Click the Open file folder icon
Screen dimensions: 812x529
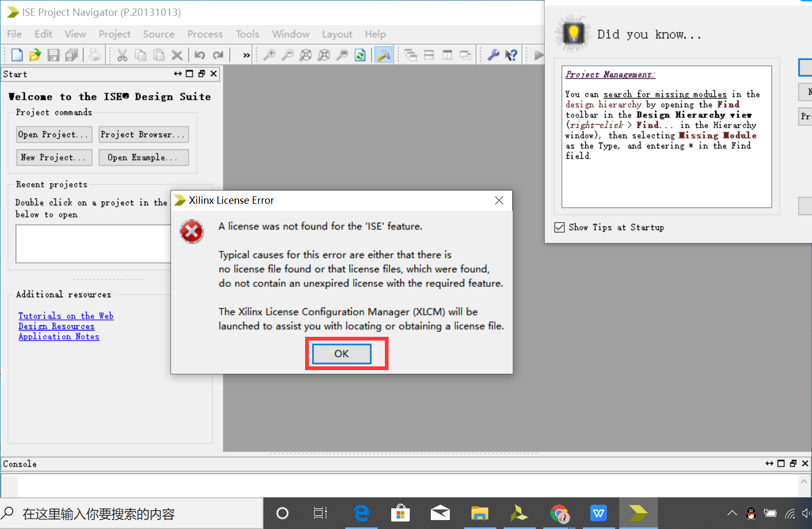[35, 55]
